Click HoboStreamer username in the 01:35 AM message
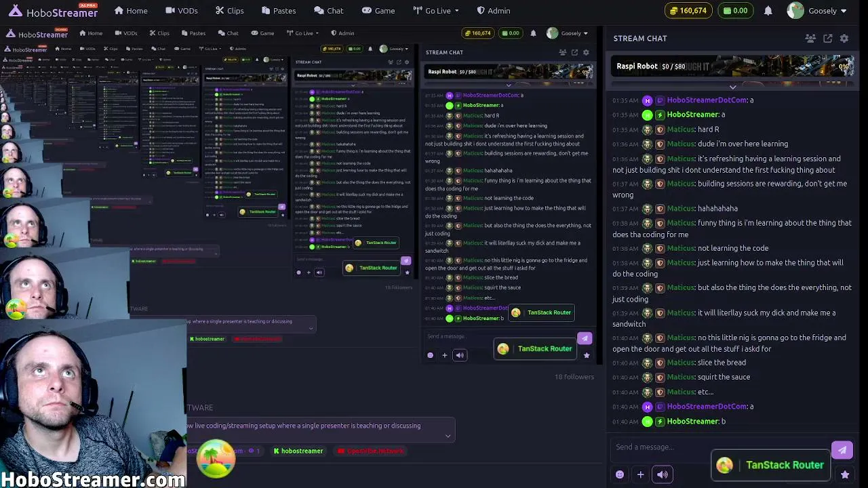The height and width of the screenshot is (488, 868). click(693, 115)
